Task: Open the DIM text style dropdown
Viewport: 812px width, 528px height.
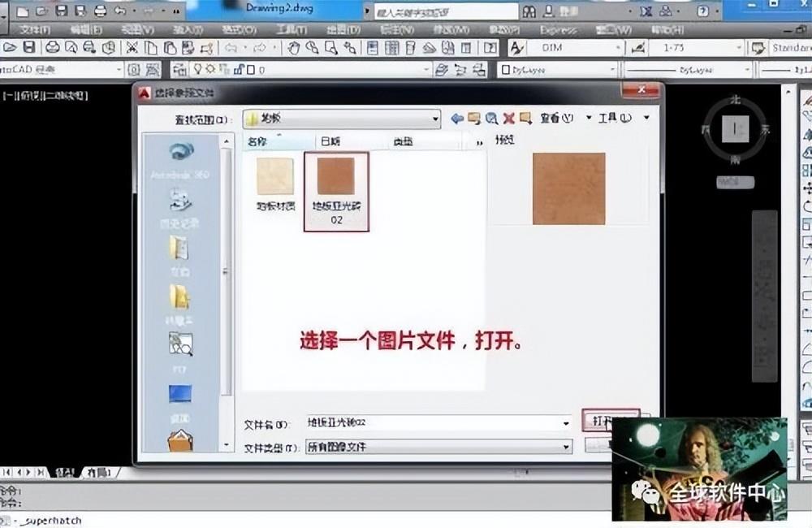Action: (x=618, y=48)
